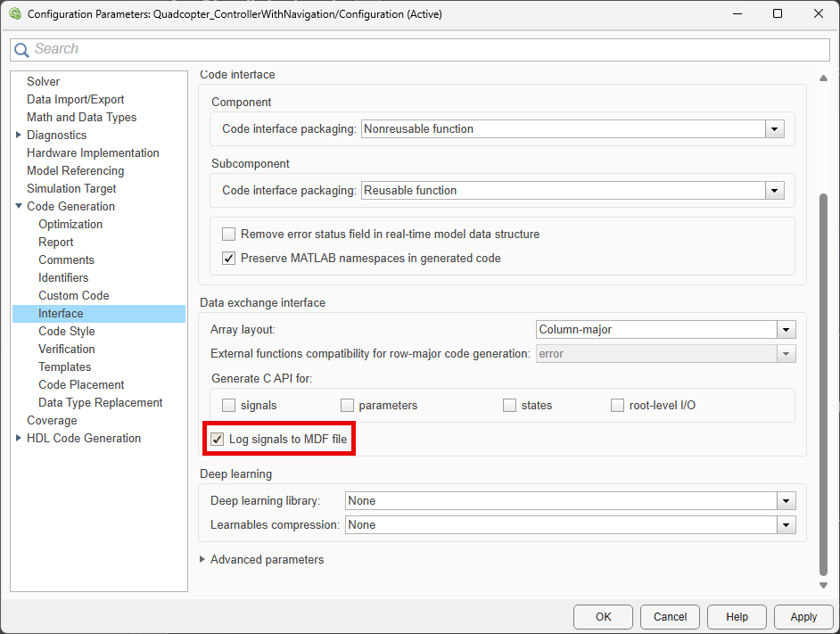
Task: Open Hardware Implementation settings
Action: pyautogui.click(x=93, y=152)
